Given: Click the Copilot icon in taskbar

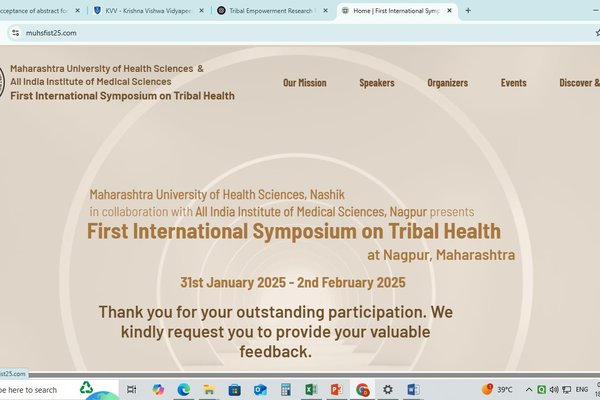Looking at the screenshot, I should [x=158, y=389].
